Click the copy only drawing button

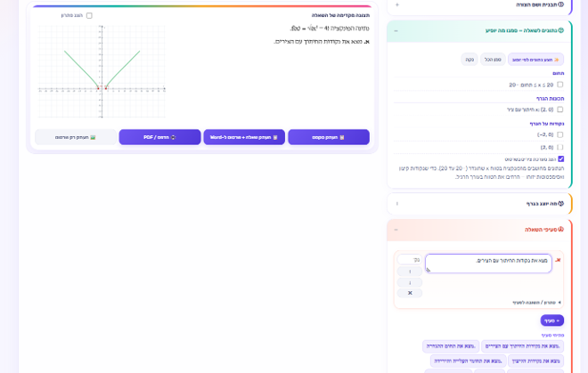point(76,137)
